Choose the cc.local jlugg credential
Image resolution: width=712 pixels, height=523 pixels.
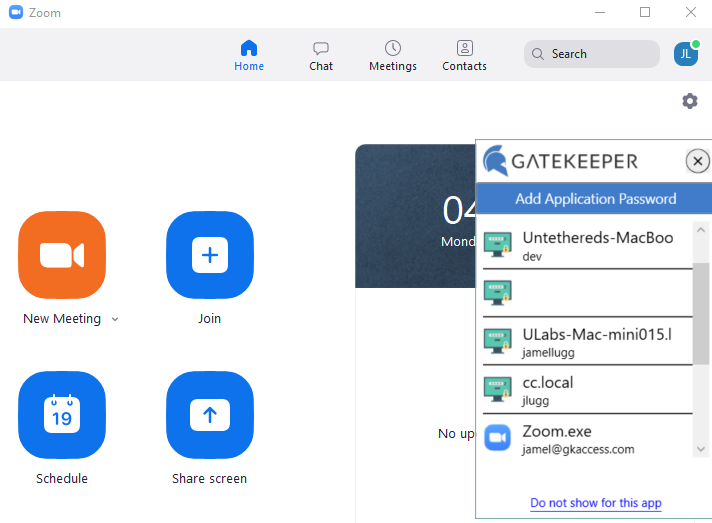[587, 390]
